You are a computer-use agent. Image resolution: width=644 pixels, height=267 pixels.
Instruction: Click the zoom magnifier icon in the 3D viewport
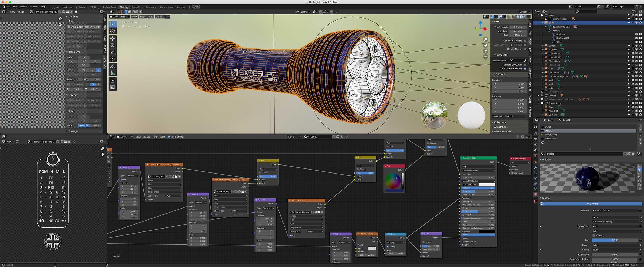tap(486, 39)
